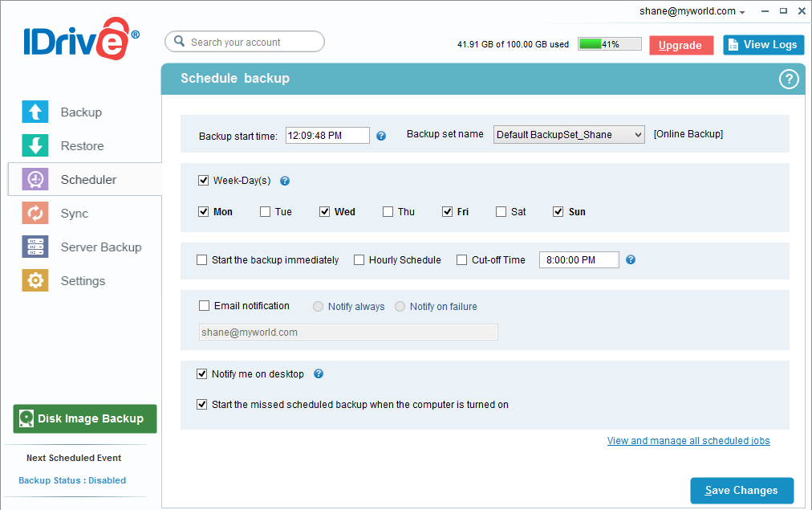Viewport: 812px width, 510px height.
Task: Click the Restore down-arrow sidebar icon
Action: coord(35,146)
